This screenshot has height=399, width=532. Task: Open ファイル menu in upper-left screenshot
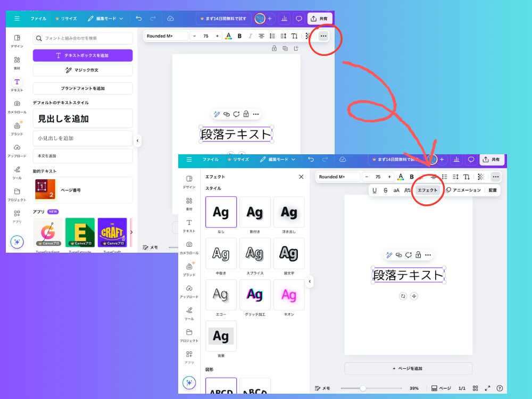[x=38, y=19]
